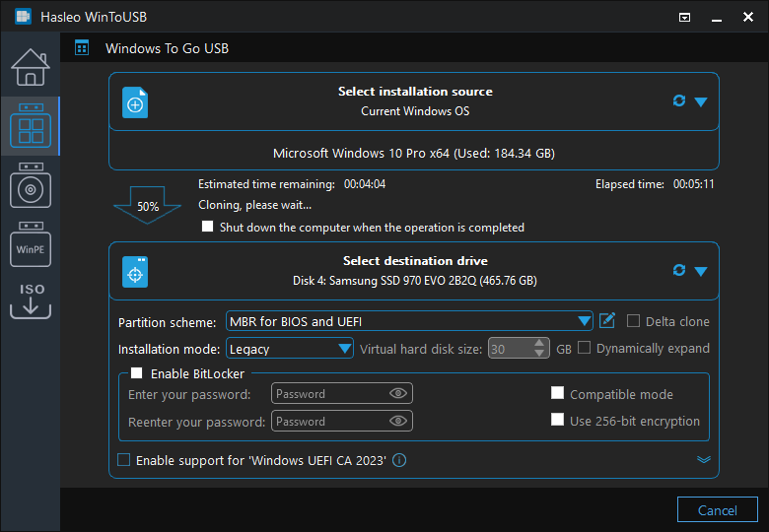This screenshot has width=769, height=532.
Task: Click Cancel button
Action: (x=718, y=510)
